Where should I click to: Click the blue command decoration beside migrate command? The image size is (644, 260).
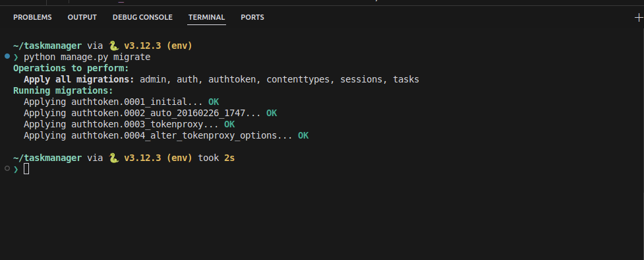7,56
